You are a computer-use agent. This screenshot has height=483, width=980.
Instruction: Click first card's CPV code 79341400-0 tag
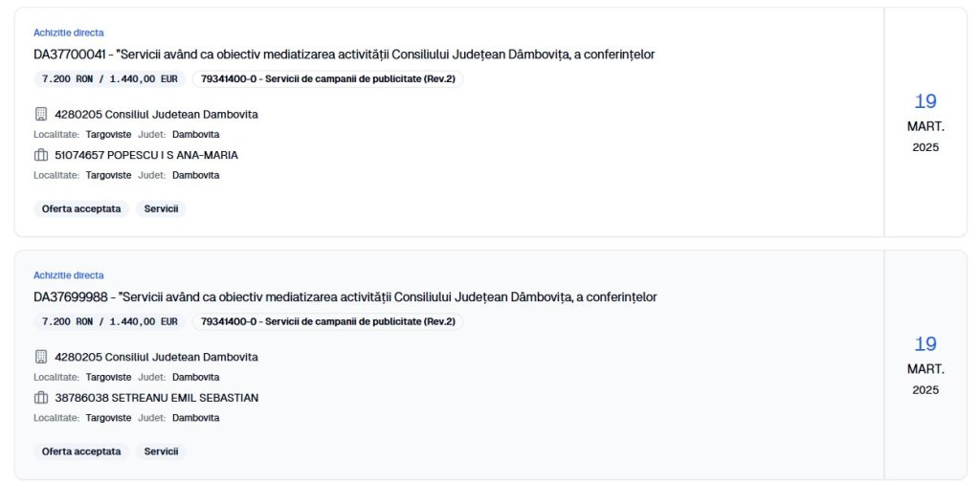click(327, 79)
